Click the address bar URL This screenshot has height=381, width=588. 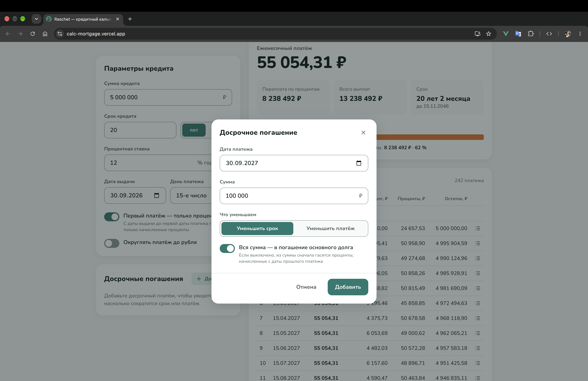[96, 34]
